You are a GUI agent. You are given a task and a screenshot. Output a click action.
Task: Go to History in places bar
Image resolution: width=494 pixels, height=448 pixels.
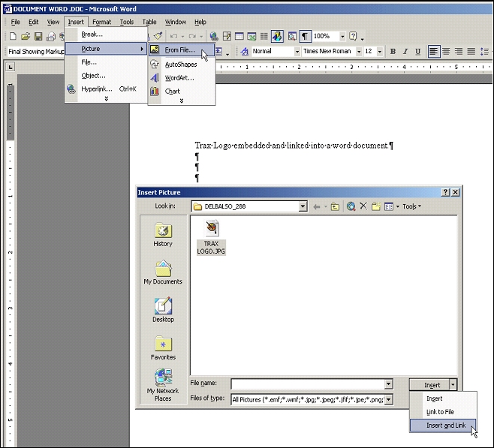pyautogui.click(x=163, y=235)
